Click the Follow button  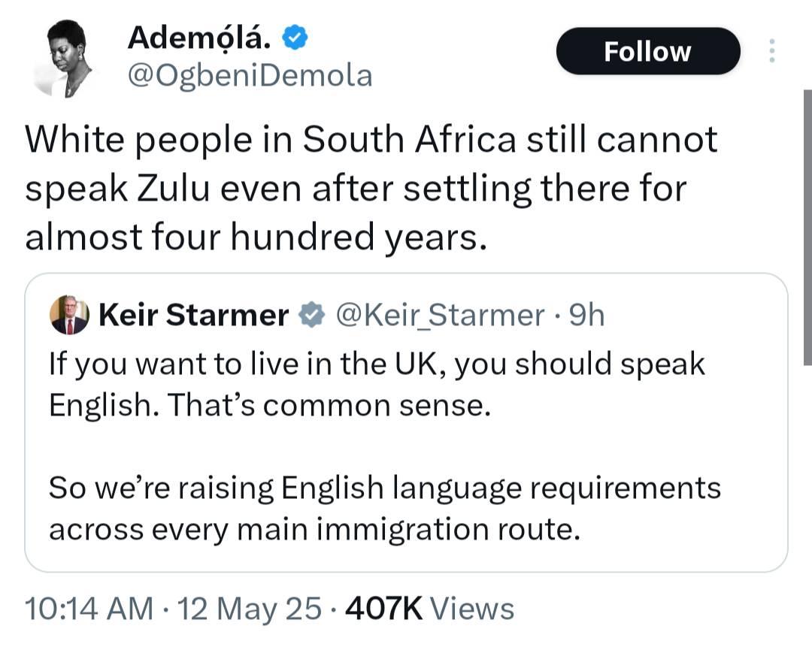(x=648, y=51)
